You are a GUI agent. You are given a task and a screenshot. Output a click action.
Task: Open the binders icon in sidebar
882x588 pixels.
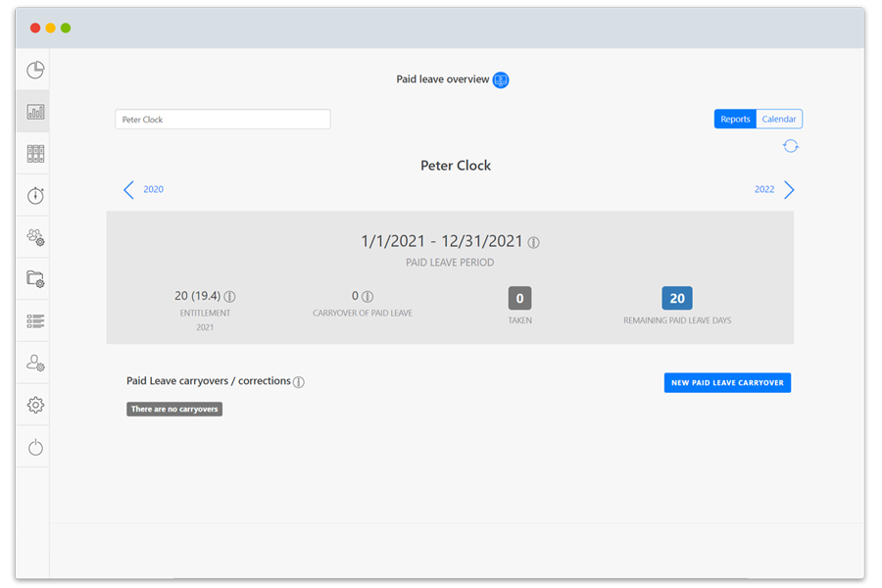(x=35, y=154)
